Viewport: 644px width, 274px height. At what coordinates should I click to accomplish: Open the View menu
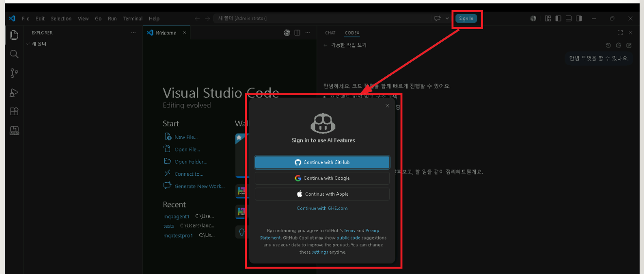tap(83, 18)
